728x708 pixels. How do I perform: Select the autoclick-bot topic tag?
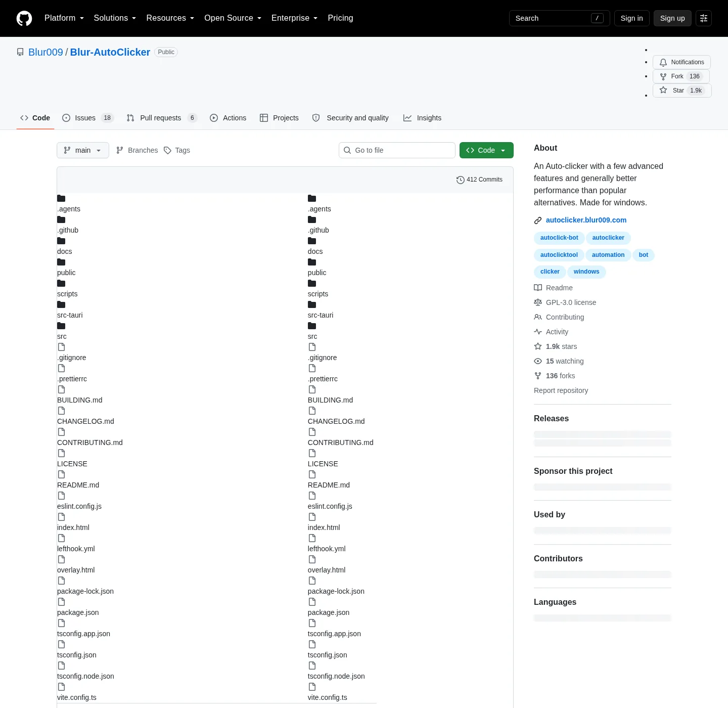coord(559,238)
